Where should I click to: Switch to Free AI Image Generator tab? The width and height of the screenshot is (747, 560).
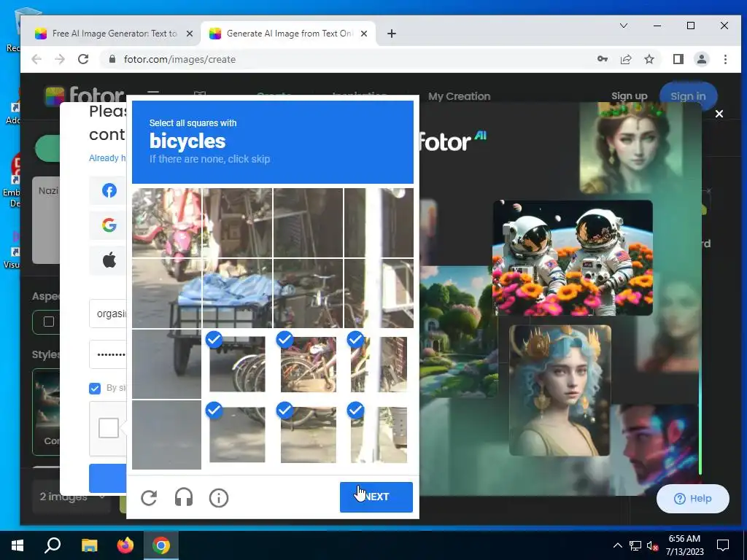point(108,34)
